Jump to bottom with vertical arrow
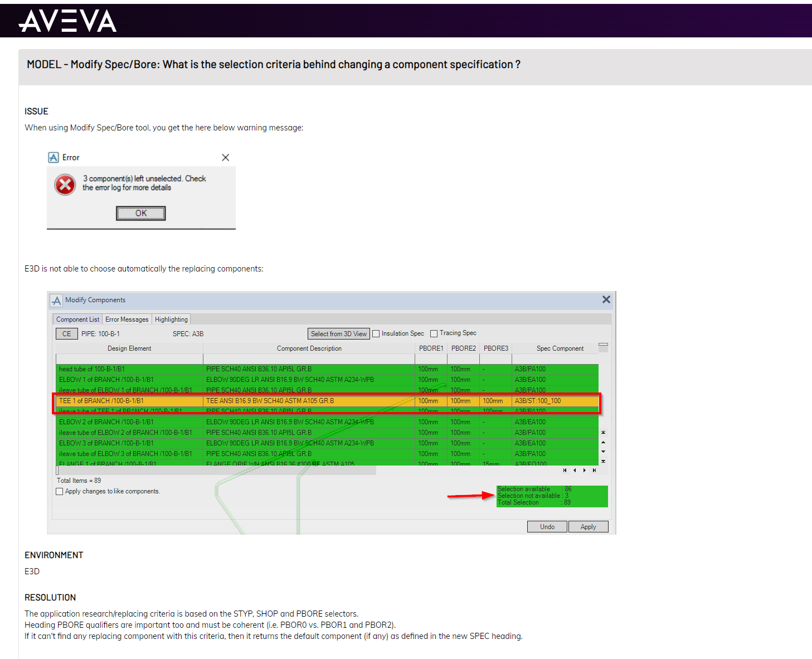Screen dimensions: 812x659 603,462
